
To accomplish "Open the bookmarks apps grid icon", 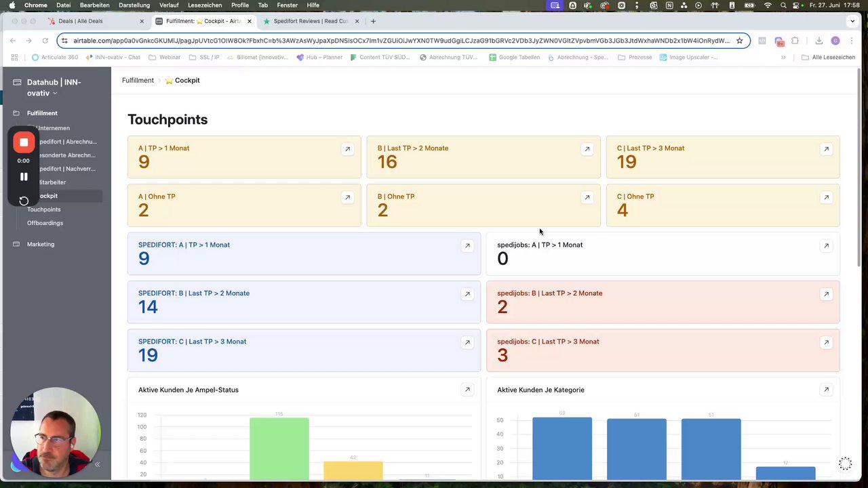I will pyautogui.click(x=14, y=58).
